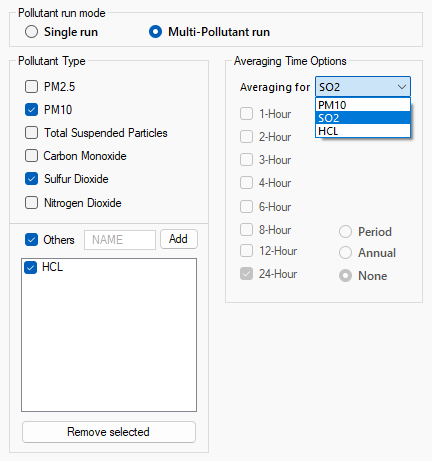Select the None radio button
432x461 pixels.
tap(345, 276)
